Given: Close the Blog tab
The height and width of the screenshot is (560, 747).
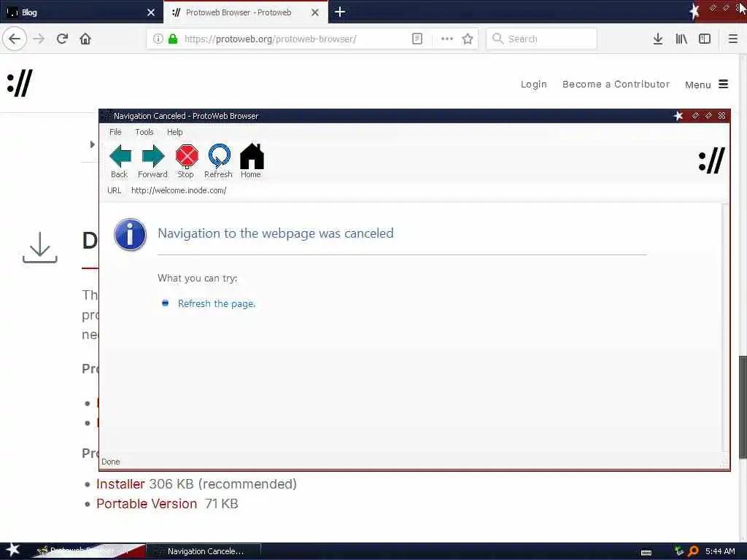Looking at the screenshot, I should click(x=151, y=12).
